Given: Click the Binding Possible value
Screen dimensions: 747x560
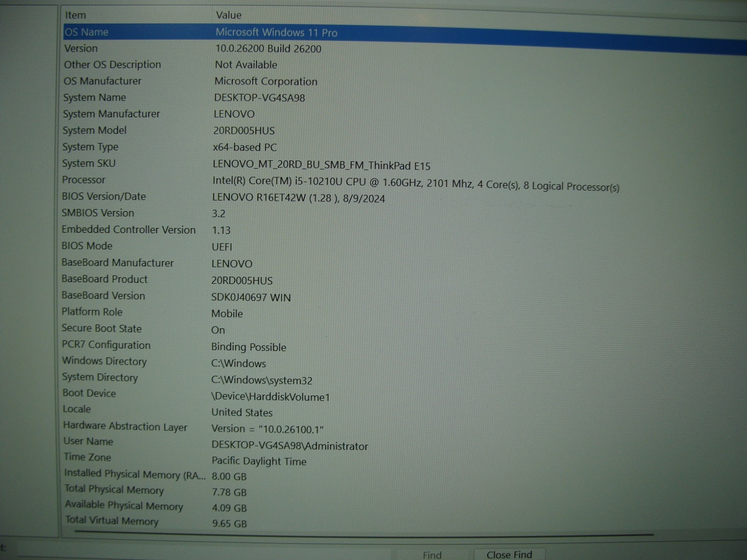Looking at the screenshot, I should click(249, 347).
